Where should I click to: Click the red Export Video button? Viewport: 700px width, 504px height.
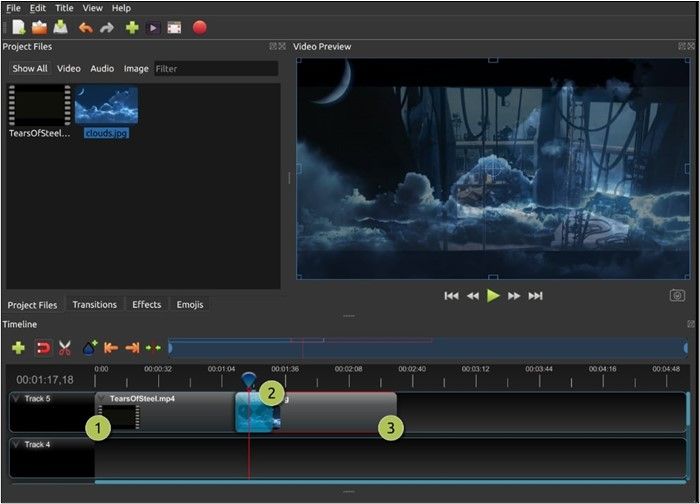199,28
